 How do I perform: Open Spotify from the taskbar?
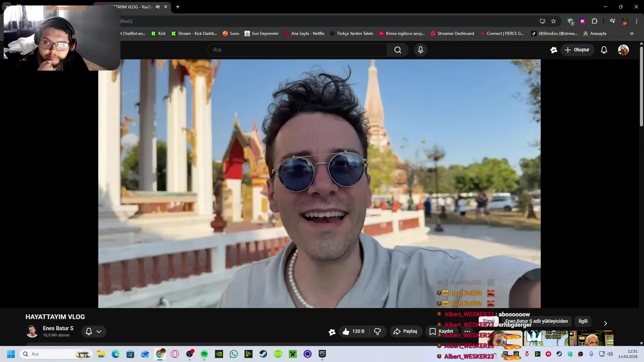[204, 354]
